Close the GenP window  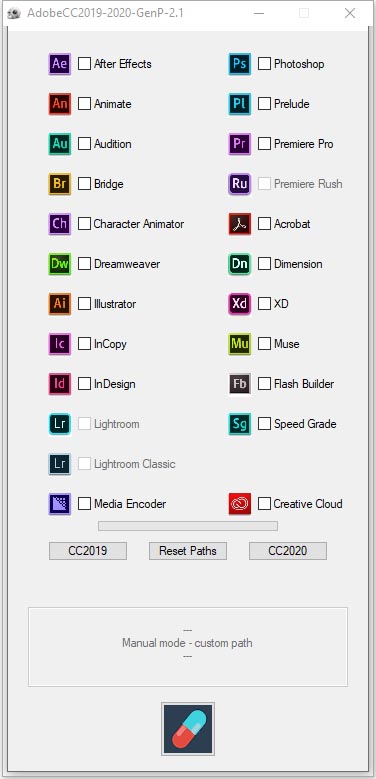coord(350,13)
